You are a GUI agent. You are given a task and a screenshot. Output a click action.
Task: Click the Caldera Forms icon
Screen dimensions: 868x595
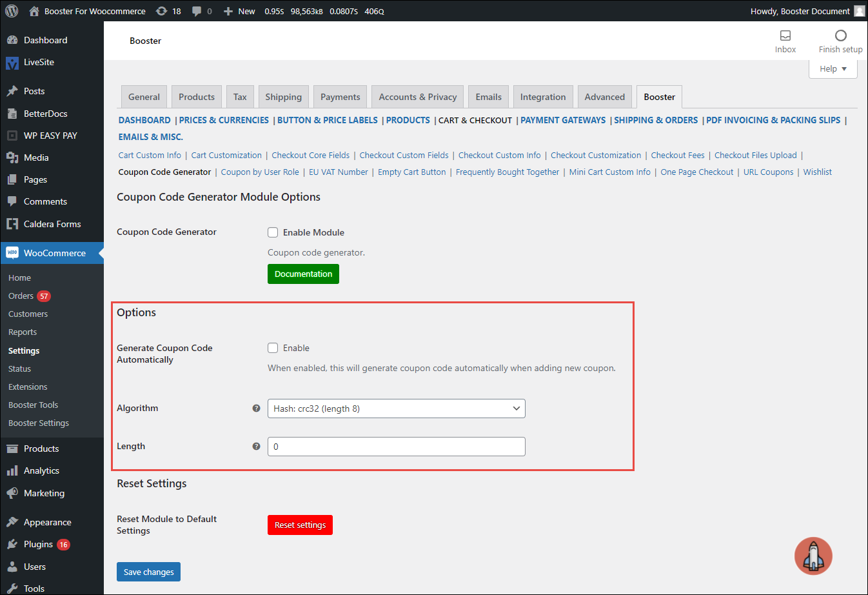(12, 224)
